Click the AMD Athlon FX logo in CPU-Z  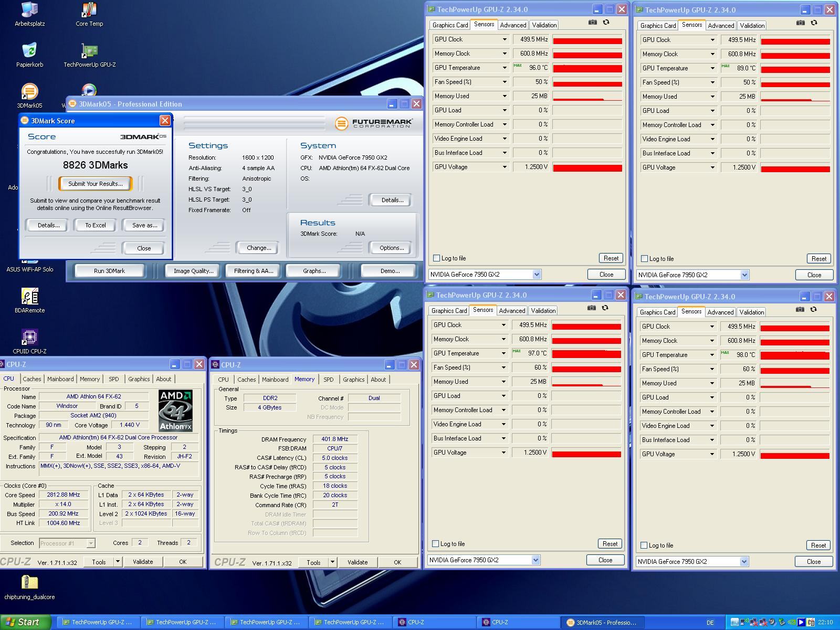point(175,411)
